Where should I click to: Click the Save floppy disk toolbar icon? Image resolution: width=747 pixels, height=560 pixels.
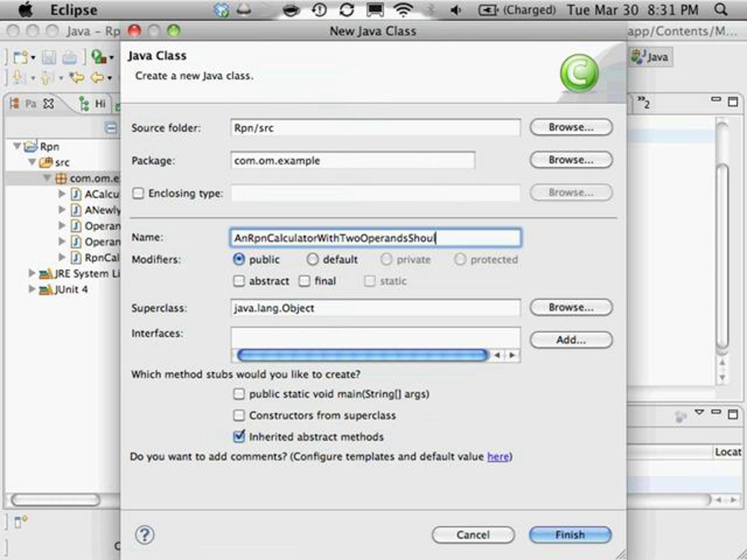(x=49, y=57)
